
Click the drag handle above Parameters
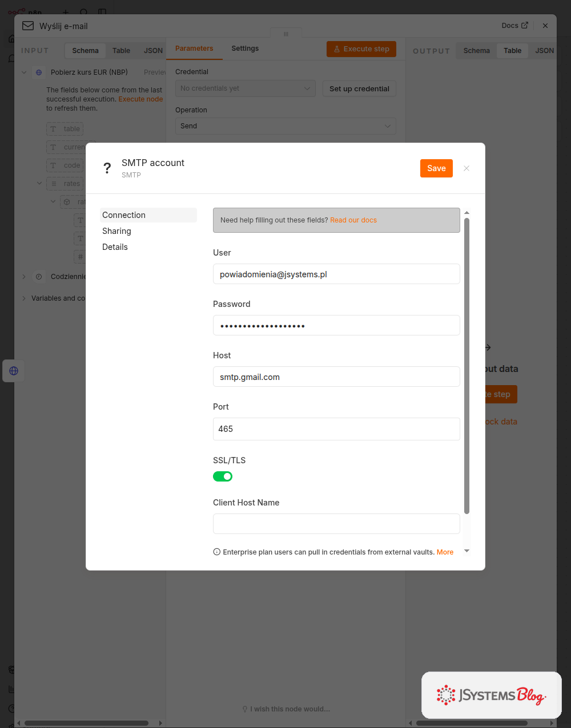point(286,34)
